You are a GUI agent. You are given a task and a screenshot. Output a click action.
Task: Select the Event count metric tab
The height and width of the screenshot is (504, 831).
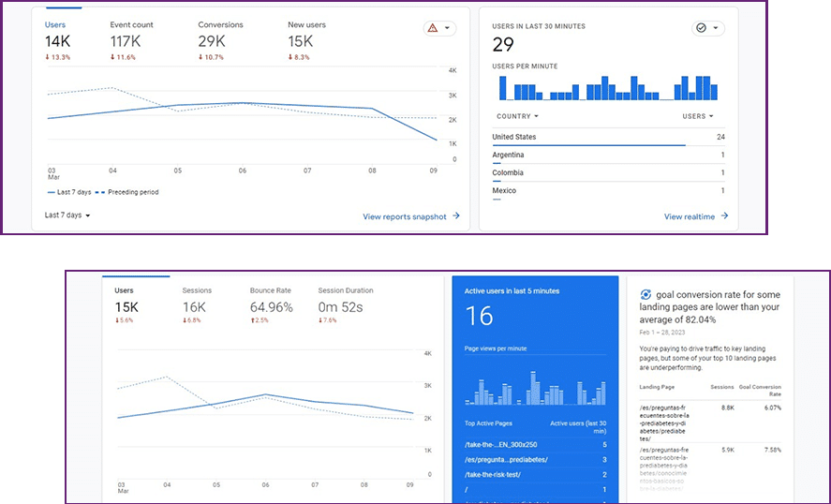[132, 33]
